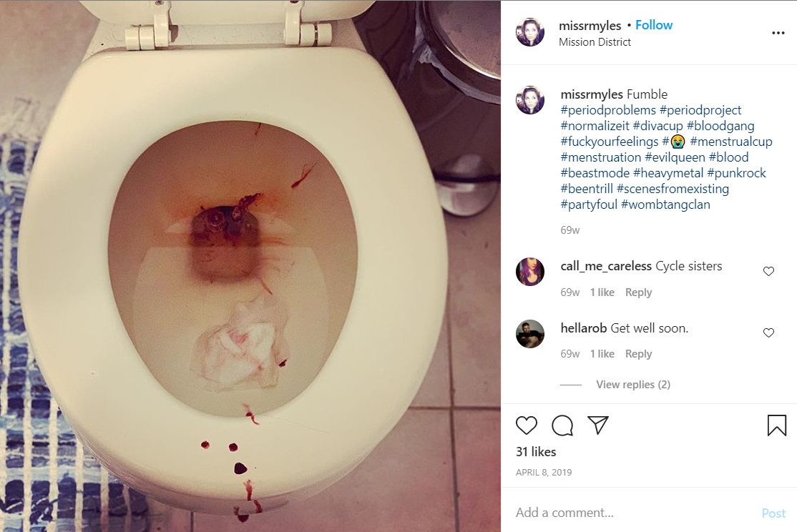Image resolution: width=797 pixels, height=532 pixels.
Task: Open call_me_careless avatar
Action: pos(530,272)
